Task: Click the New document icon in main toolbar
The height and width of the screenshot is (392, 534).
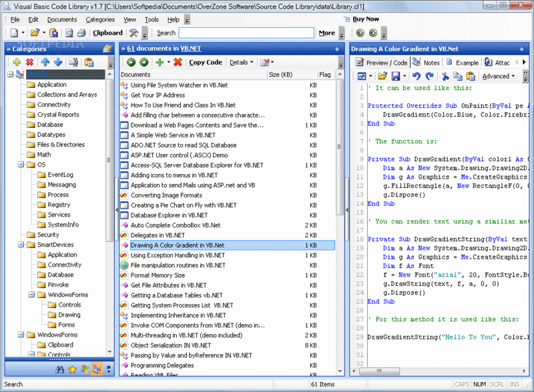Action: tap(14, 33)
